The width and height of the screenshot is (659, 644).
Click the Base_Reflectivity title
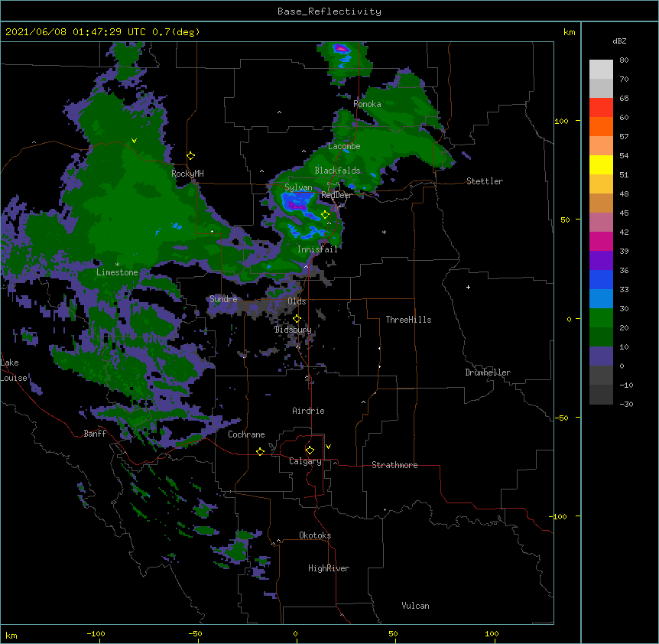point(329,11)
